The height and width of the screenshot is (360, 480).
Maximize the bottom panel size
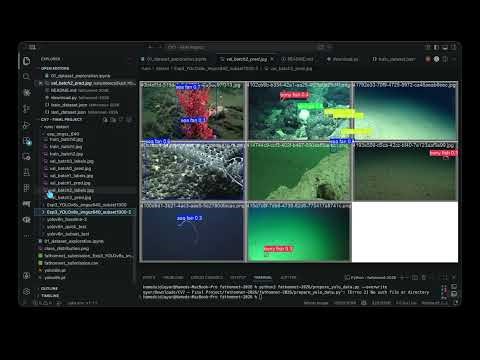(445, 277)
